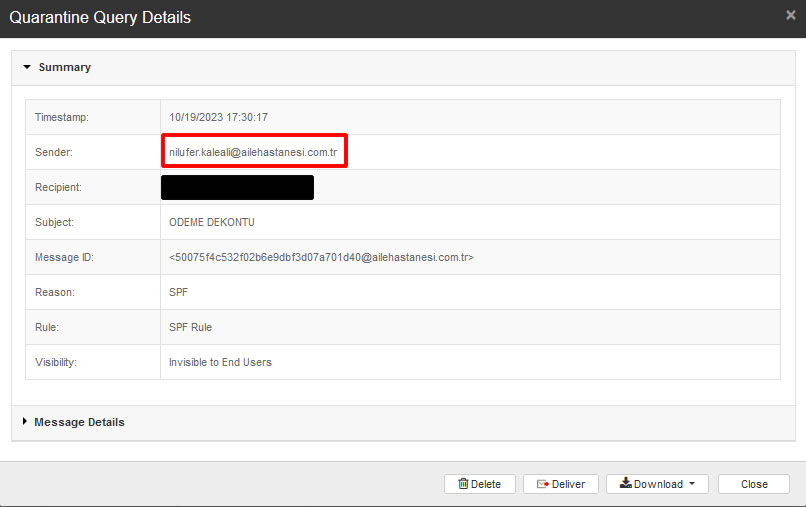806x507 pixels.
Task: Select the Reason value SPF
Action: [178, 292]
